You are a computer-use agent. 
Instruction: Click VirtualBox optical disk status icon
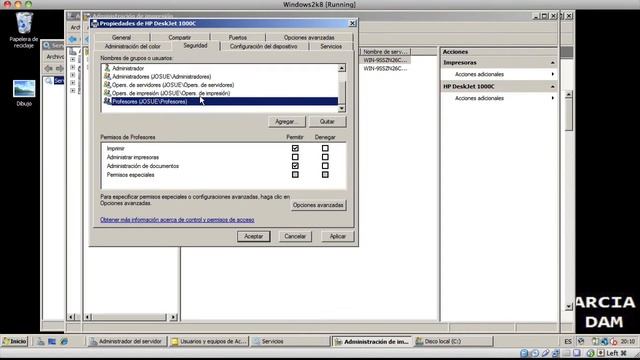click(x=535, y=353)
